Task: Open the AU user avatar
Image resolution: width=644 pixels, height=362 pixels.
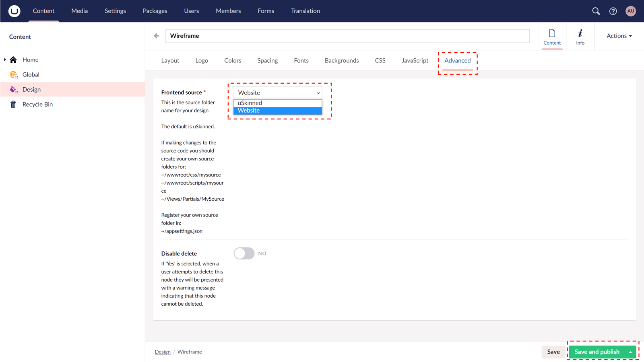Action: click(x=630, y=11)
